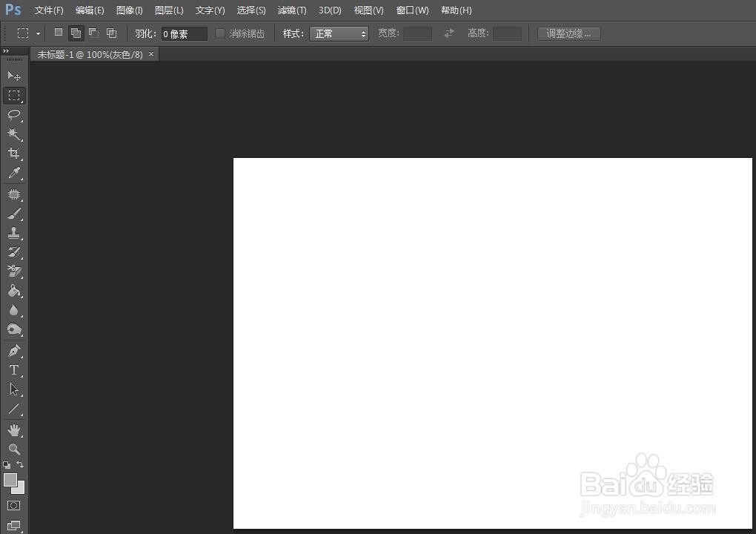Image resolution: width=756 pixels, height=534 pixels.
Task: Open the 选择(S) menu
Action: [x=251, y=10]
